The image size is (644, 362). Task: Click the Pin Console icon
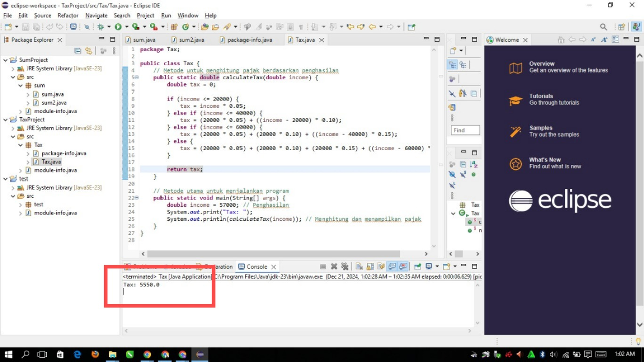418,267
